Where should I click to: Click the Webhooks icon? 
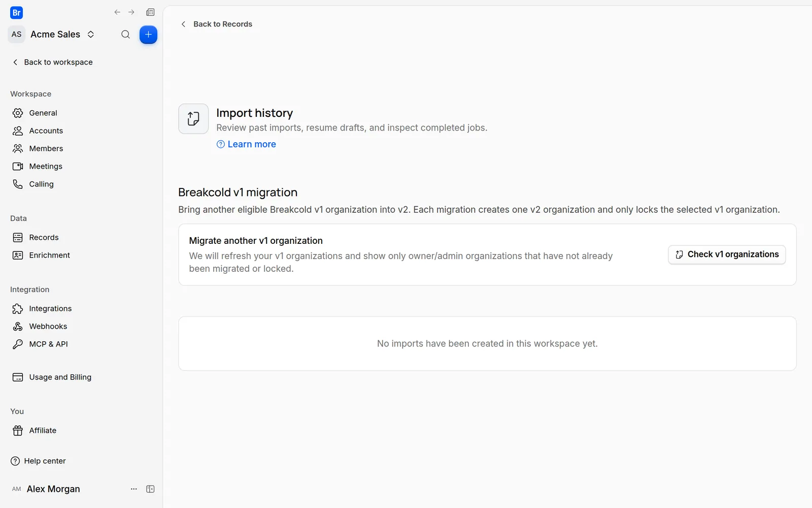(x=18, y=326)
